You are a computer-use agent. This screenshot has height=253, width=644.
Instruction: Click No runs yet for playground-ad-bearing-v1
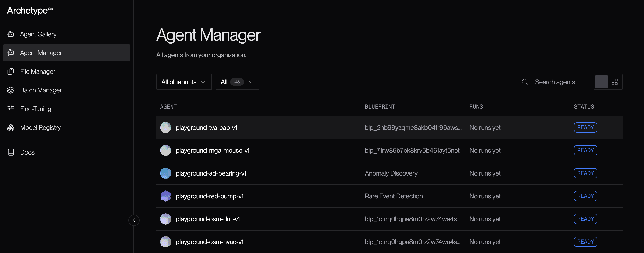pos(485,173)
